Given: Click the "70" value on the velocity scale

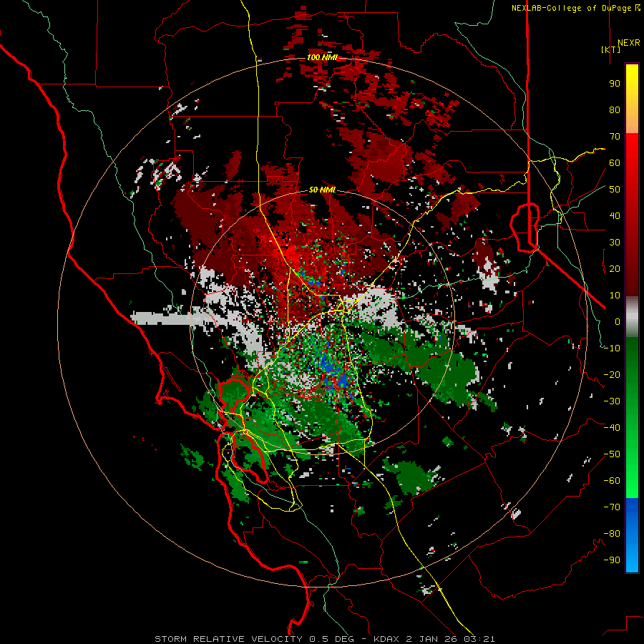Looking at the screenshot, I should 615,137.
